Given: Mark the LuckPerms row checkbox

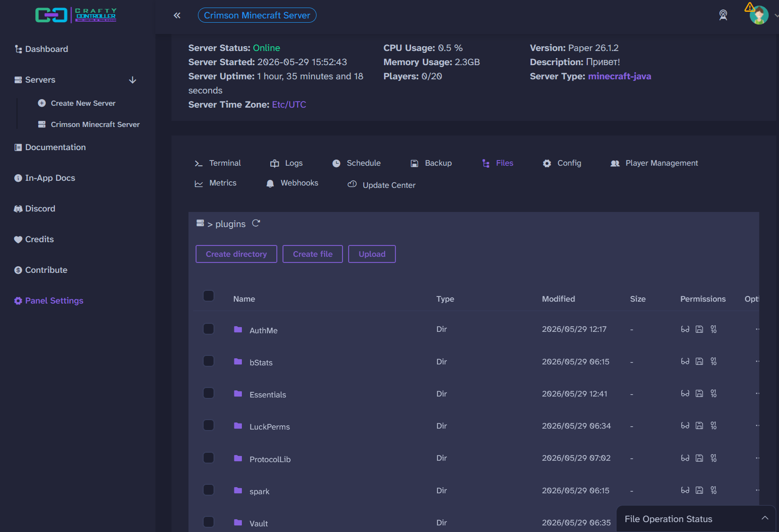Looking at the screenshot, I should point(208,425).
